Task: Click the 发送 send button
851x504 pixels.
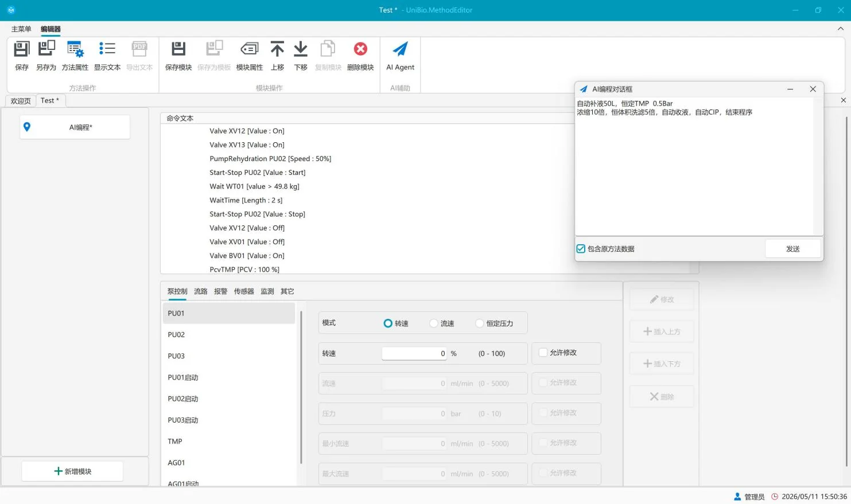Action: [793, 249]
